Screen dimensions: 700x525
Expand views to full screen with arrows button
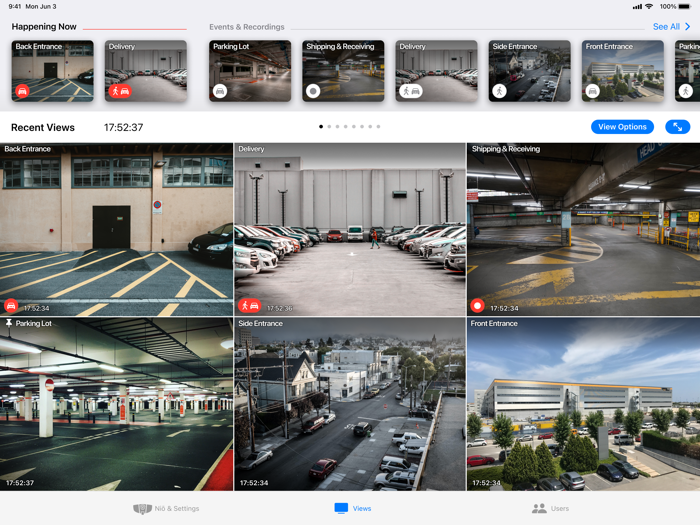coord(677,127)
